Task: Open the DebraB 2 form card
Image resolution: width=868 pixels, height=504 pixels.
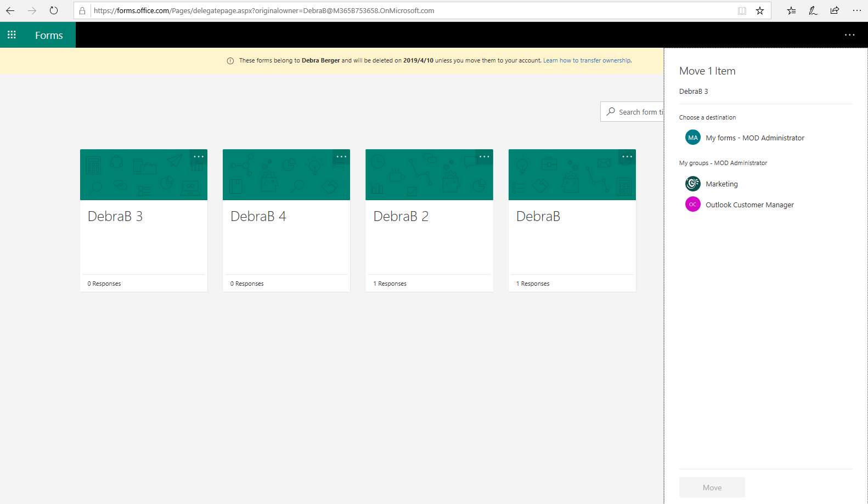Action: 429,220
